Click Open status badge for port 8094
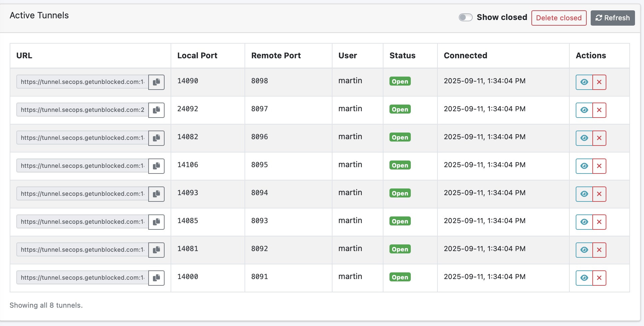This screenshot has height=326, width=644. 400,193
